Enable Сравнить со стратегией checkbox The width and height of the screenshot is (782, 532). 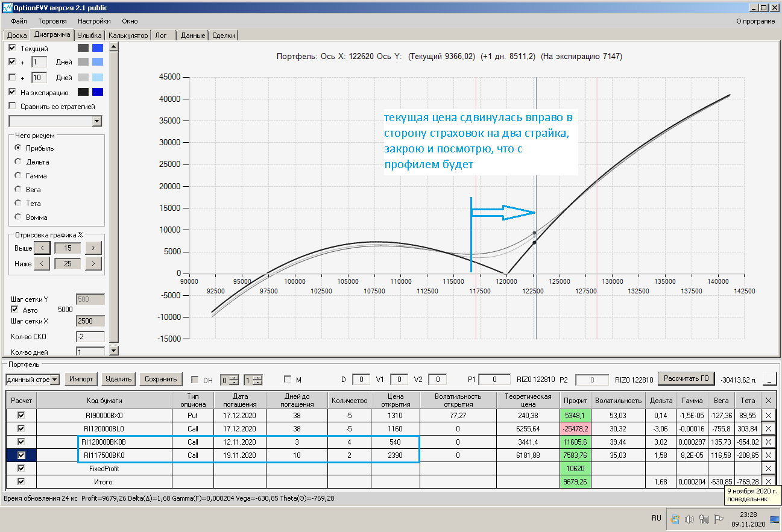[x=12, y=107]
